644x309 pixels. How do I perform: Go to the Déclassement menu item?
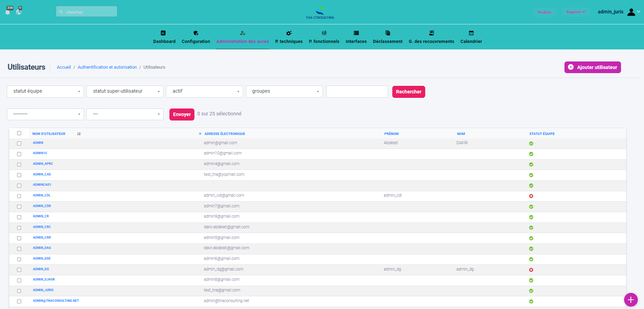387,41
